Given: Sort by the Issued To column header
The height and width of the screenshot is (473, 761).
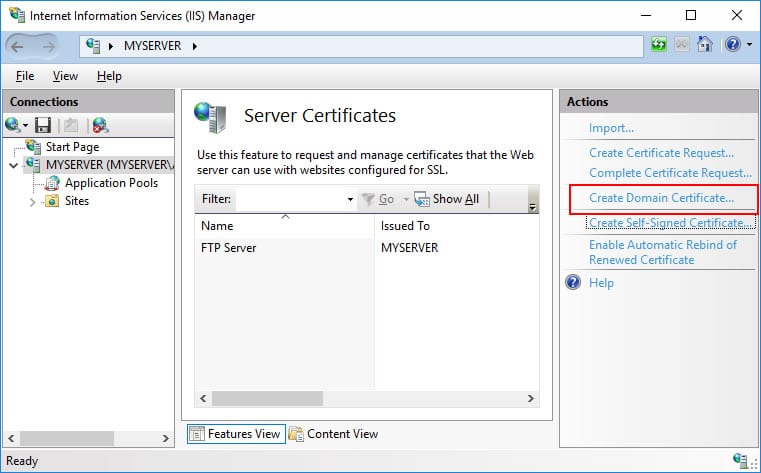Looking at the screenshot, I should [x=457, y=226].
